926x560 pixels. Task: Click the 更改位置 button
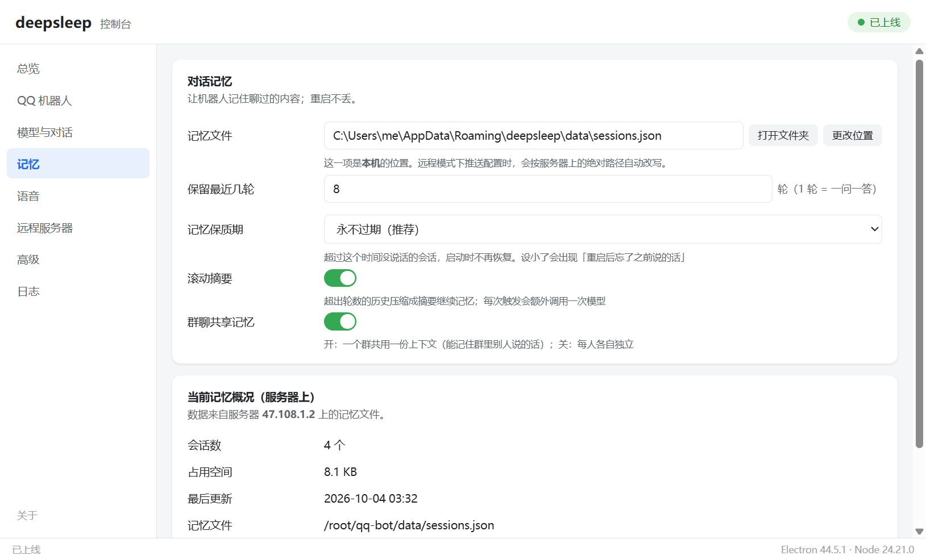[x=852, y=135]
